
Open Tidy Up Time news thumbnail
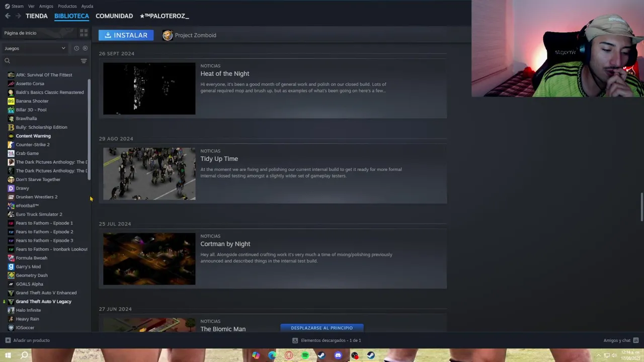click(x=149, y=173)
